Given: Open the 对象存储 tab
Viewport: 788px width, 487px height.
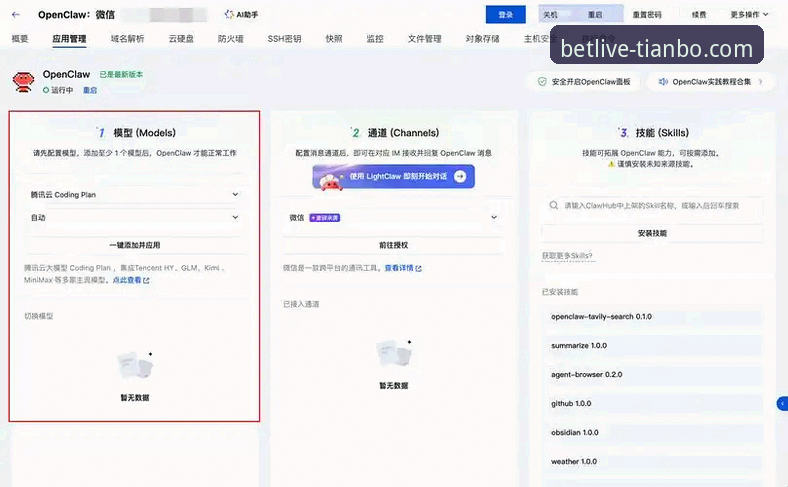Looking at the screenshot, I should point(482,38).
